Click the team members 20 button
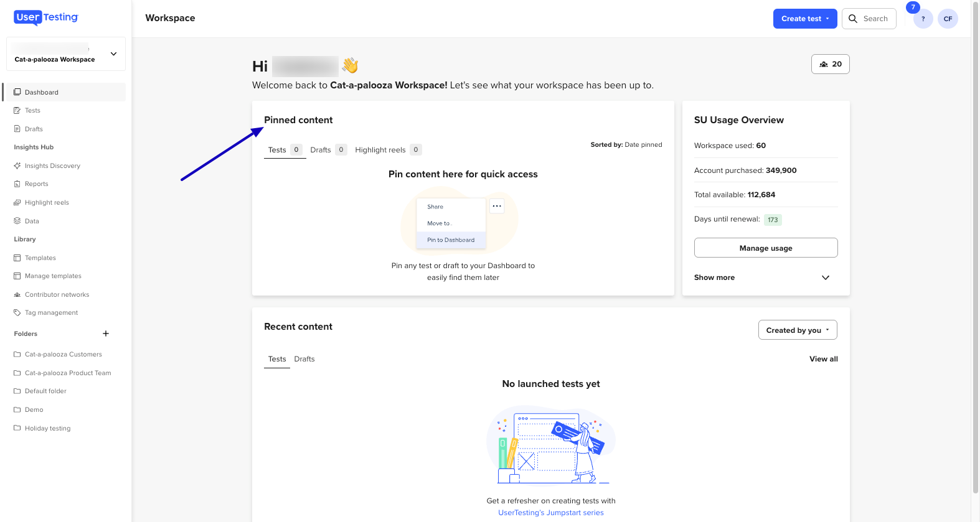The height and width of the screenshot is (522, 980). pos(831,64)
